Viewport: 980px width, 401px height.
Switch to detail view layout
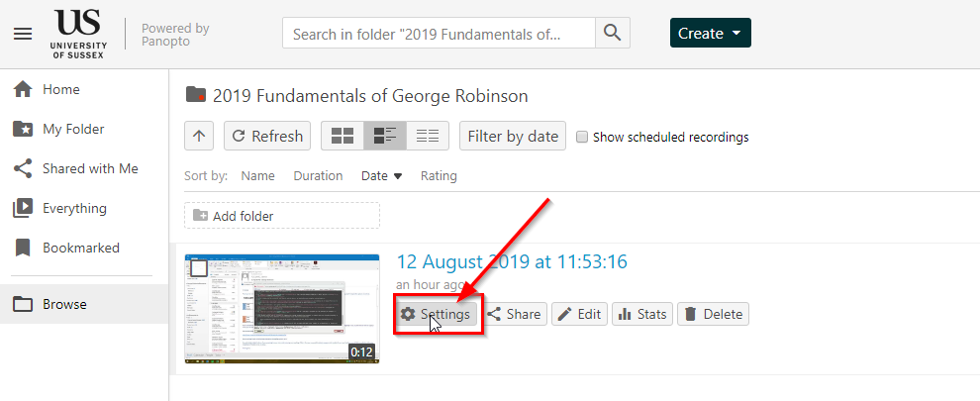[x=385, y=136]
